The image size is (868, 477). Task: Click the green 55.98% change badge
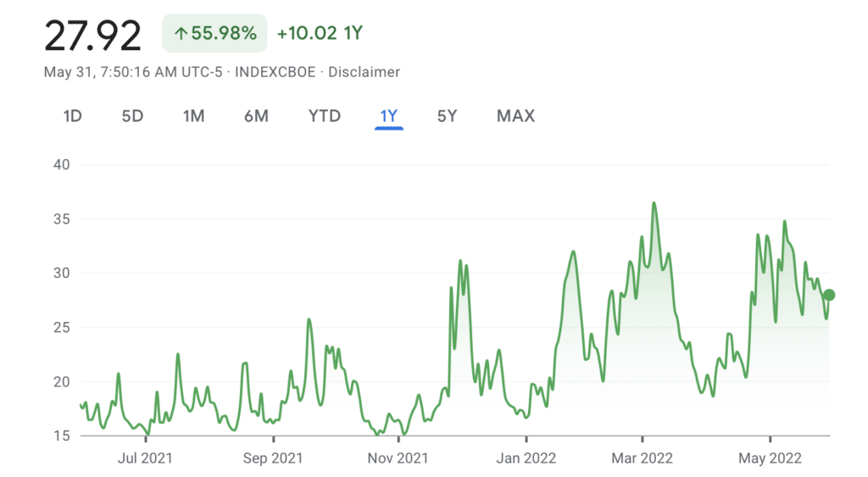[x=214, y=33]
